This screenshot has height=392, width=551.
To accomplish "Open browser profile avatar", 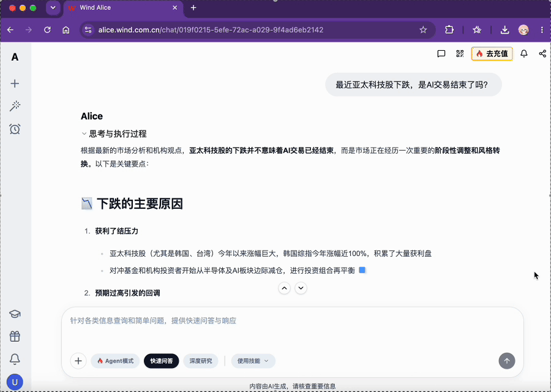I will [x=523, y=30].
